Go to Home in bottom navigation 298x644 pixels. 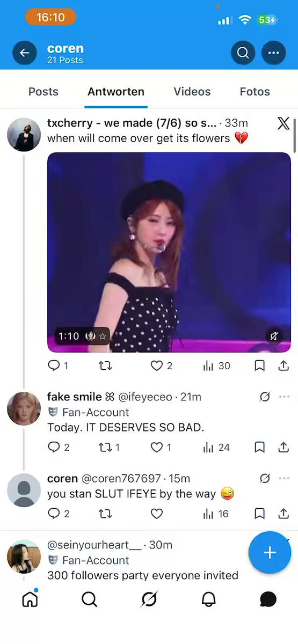[30, 599]
